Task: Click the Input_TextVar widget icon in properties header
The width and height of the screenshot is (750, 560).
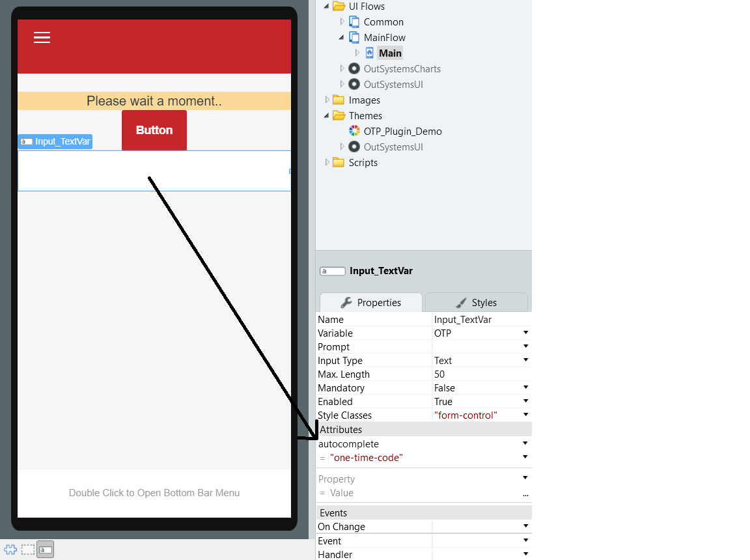Action: tap(332, 271)
